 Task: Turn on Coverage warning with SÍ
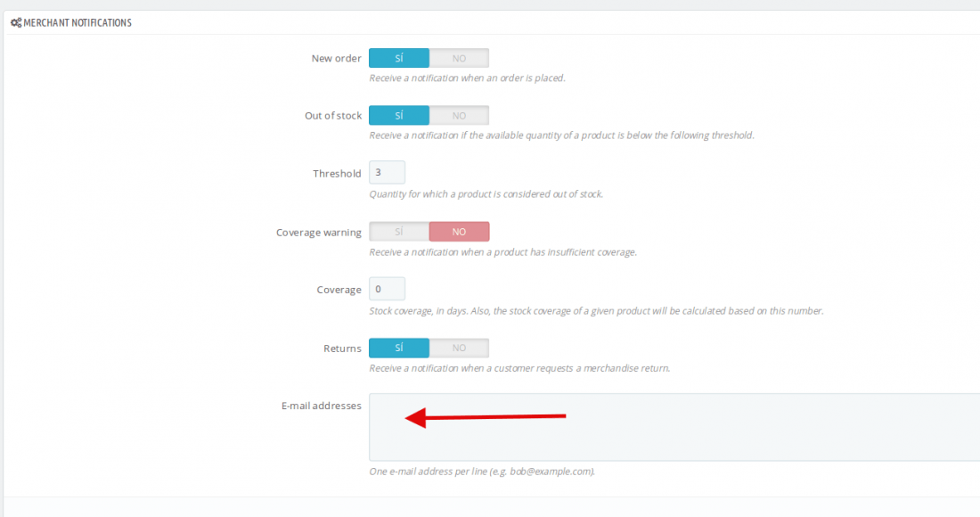click(399, 232)
